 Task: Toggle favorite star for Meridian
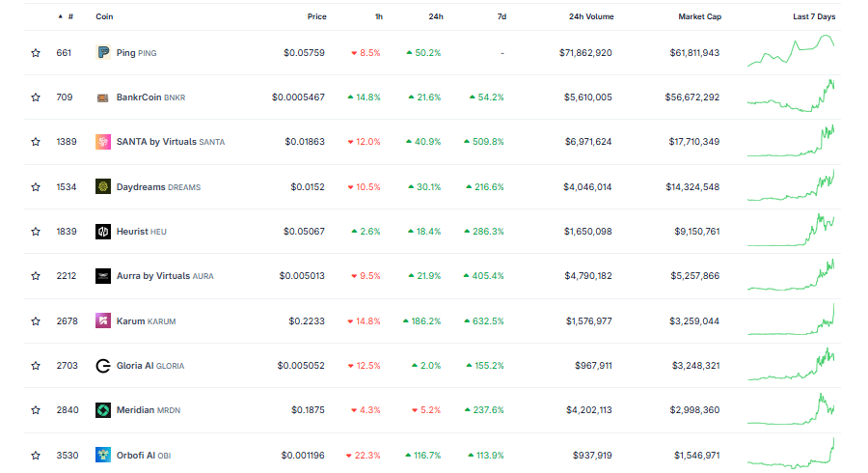click(x=36, y=410)
